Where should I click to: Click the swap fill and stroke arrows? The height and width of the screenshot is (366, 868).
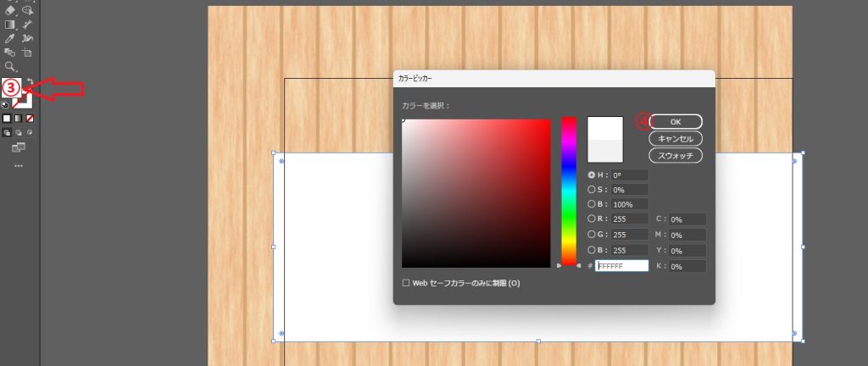pos(29,82)
